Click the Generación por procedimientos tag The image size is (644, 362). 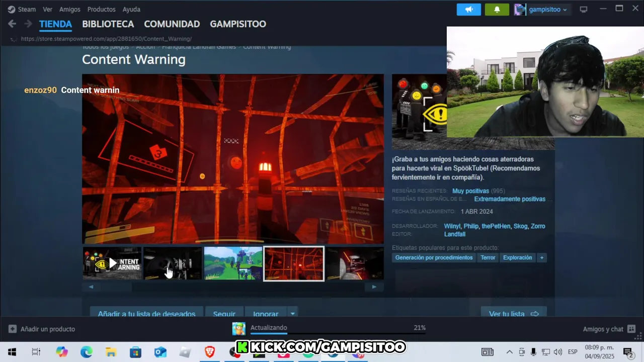[x=434, y=257]
